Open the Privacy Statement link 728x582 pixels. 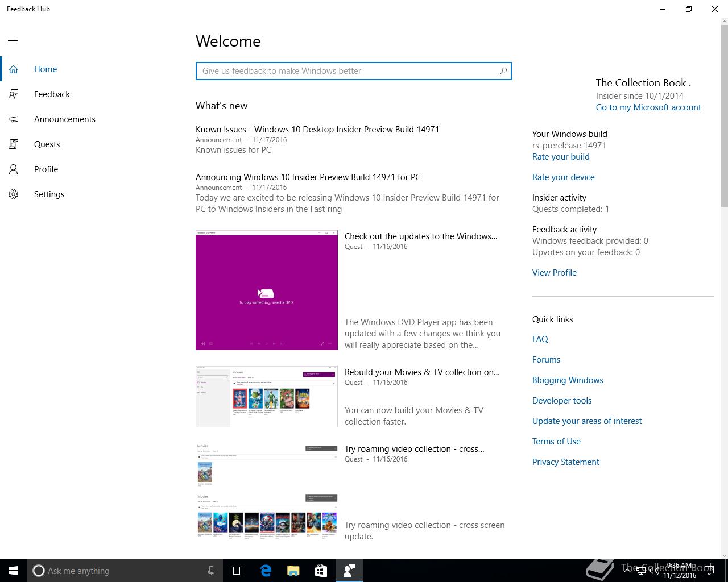(566, 462)
